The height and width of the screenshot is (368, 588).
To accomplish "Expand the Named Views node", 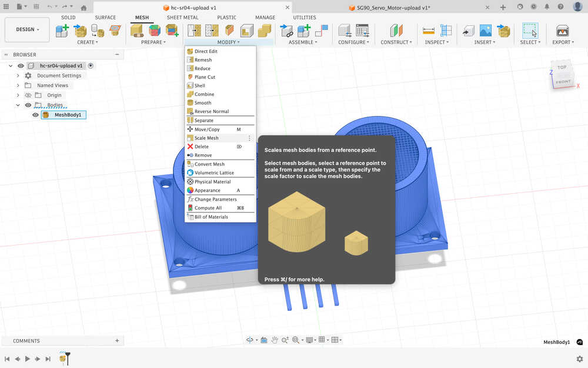I will click(x=18, y=85).
